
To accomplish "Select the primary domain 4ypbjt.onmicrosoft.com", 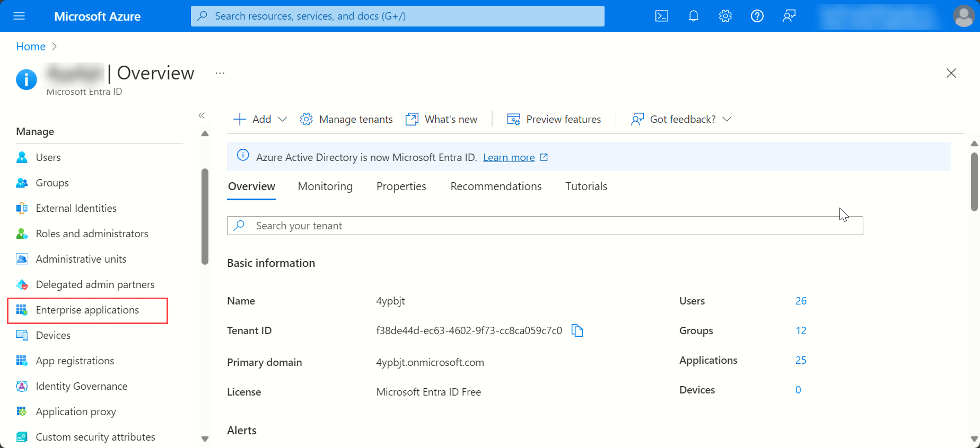I will 430,362.
